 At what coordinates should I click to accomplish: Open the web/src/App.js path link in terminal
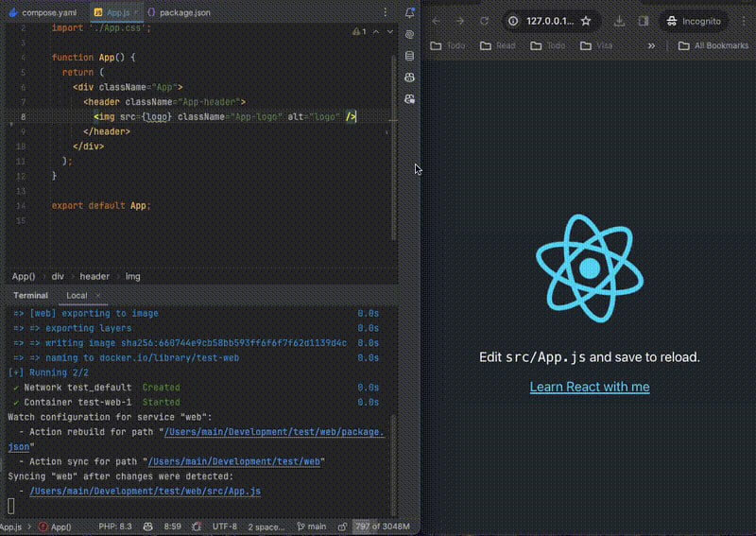point(146,492)
